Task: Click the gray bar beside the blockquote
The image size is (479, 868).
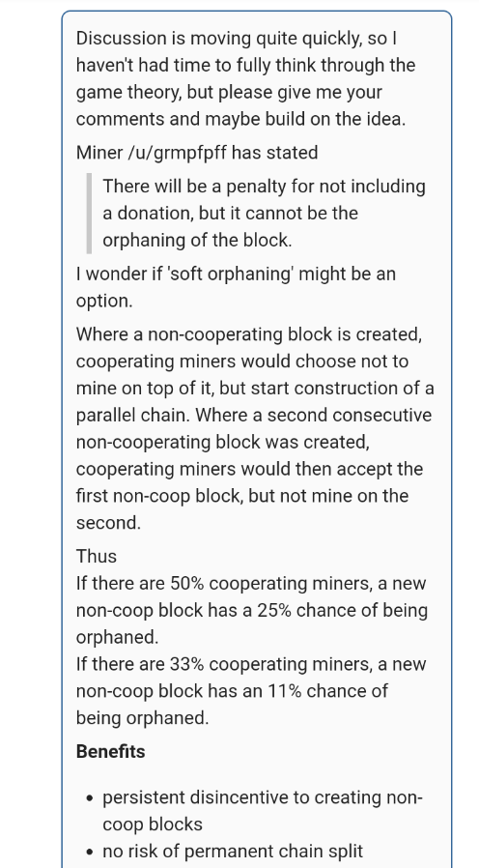Action: (x=89, y=213)
